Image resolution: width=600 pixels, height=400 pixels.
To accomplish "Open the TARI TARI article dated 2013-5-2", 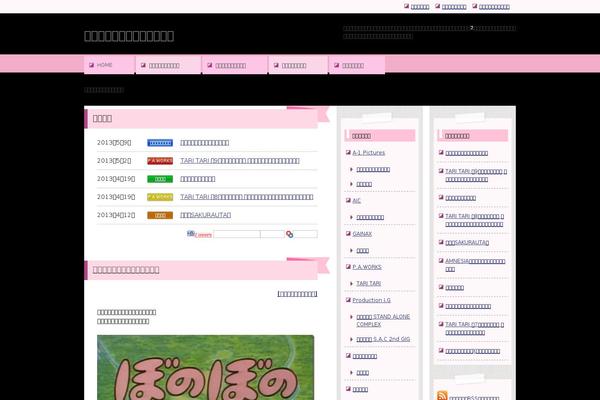I will tap(240, 161).
